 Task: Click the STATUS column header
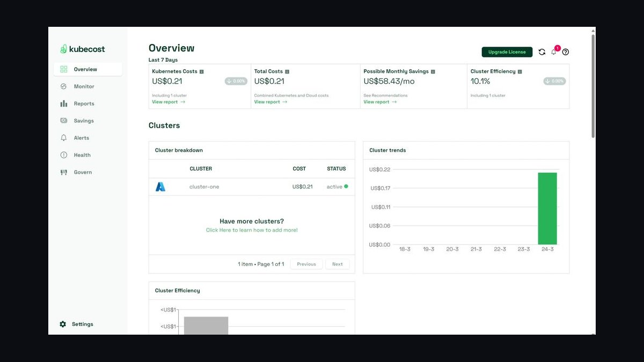pyautogui.click(x=336, y=168)
